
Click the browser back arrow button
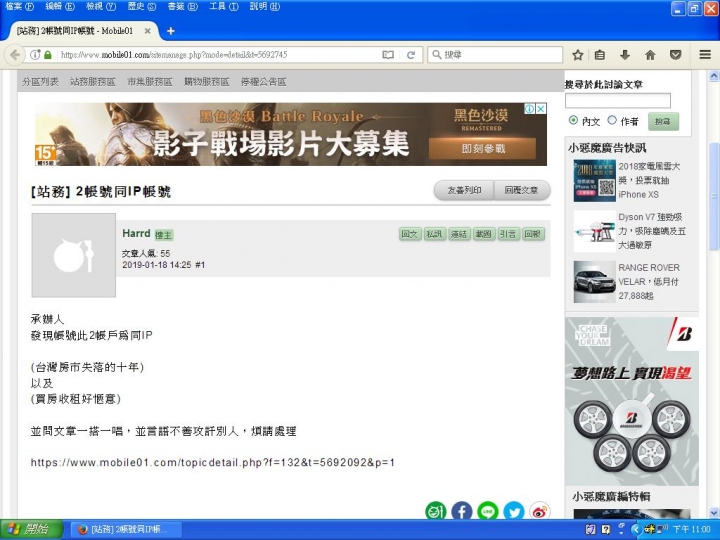point(15,55)
